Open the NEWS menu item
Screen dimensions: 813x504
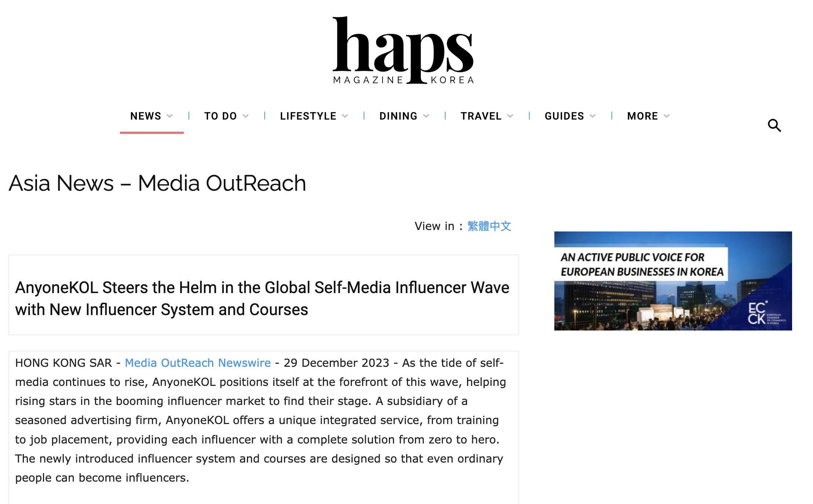click(x=146, y=116)
